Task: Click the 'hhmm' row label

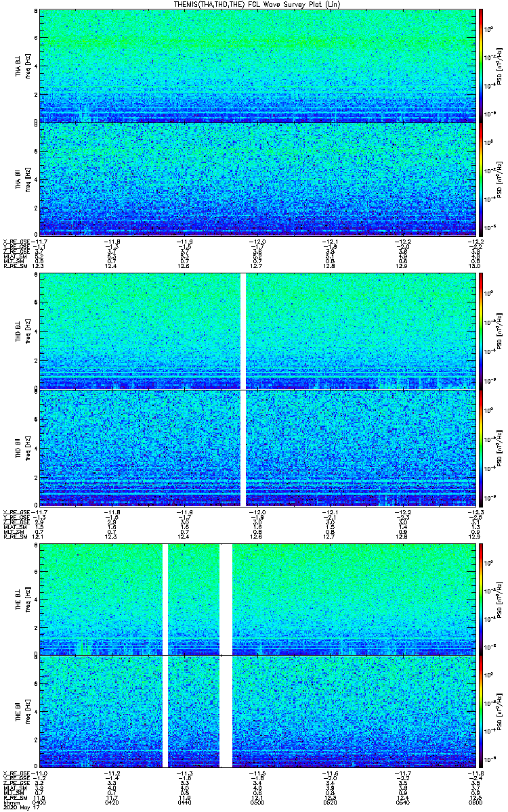Action: pos(11,804)
